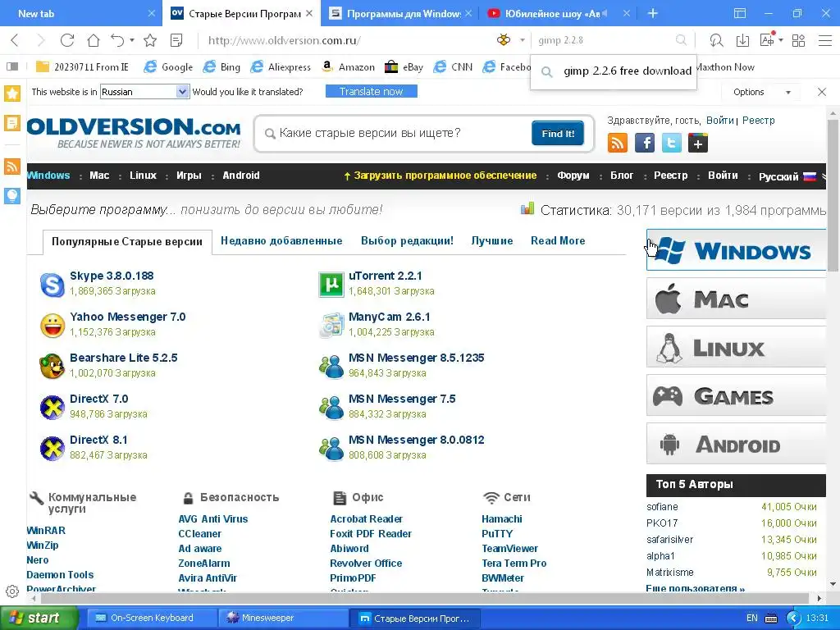Open the WinRAR link

46,531
